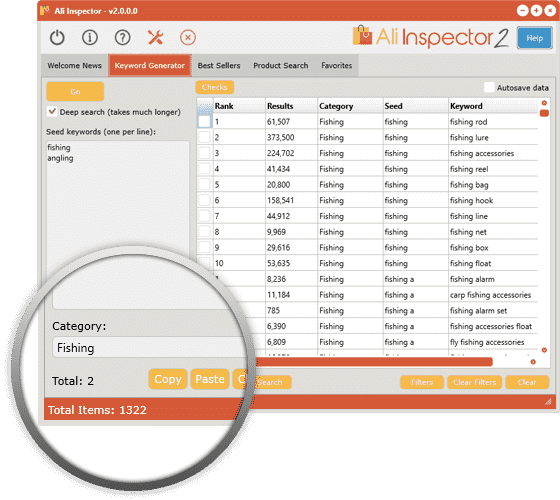Image resolution: width=560 pixels, height=500 pixels.
Task: Click the Paste button
Action: [x=210, y=379]
